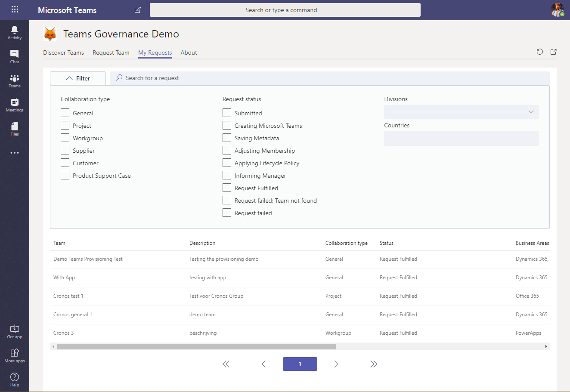The image size is (570, 392).
Task: Reload the tab with refresh icon
Action: coord(540,52)
